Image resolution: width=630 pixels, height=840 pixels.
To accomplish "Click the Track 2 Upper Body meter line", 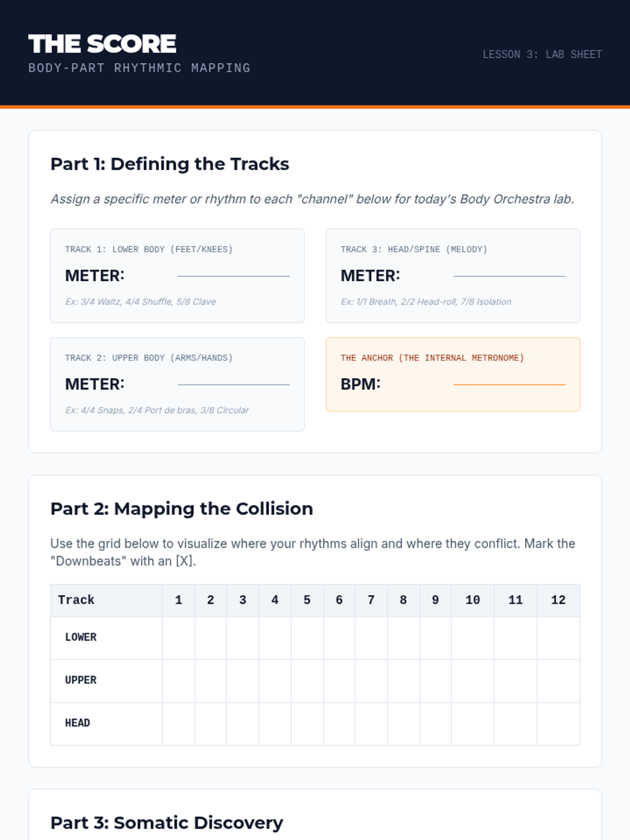I will (234, 384).
